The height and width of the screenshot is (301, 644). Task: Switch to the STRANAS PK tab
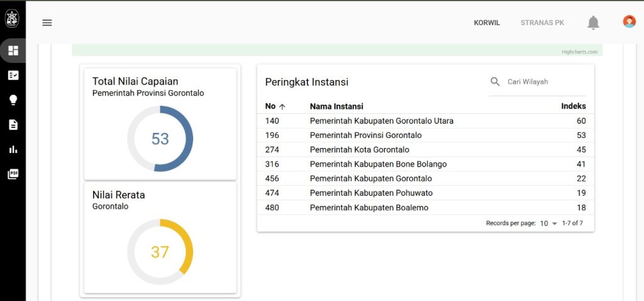[x=542, y=23]
